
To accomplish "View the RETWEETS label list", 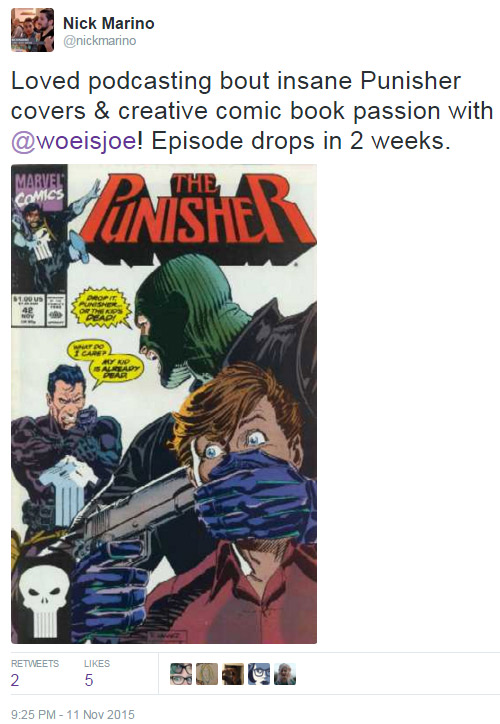I will pos(35,664).
